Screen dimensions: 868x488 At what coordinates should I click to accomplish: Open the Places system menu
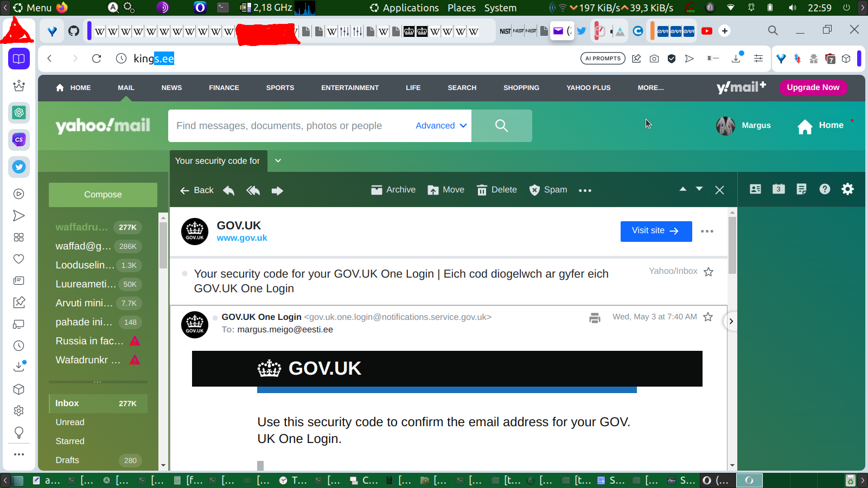click(462, 8)
